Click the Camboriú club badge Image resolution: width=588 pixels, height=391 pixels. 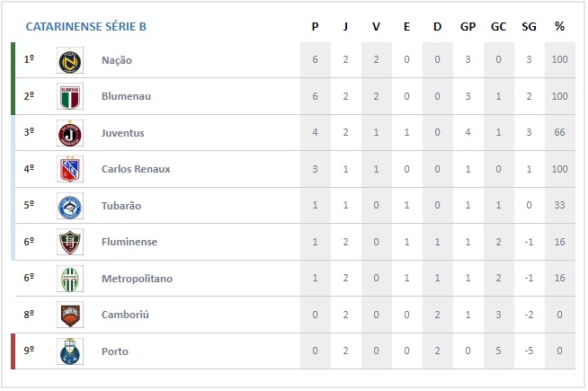coord(70,315)
